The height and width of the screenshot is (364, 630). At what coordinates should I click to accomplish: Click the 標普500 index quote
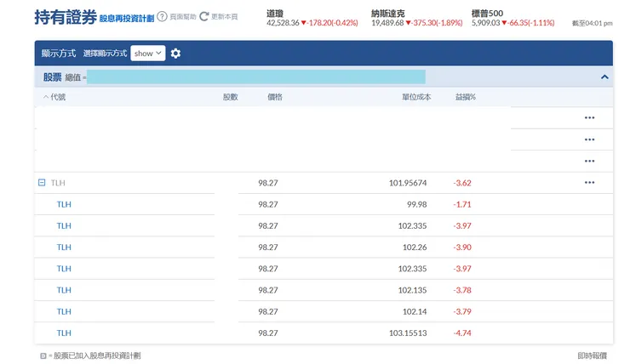point(513,18)
